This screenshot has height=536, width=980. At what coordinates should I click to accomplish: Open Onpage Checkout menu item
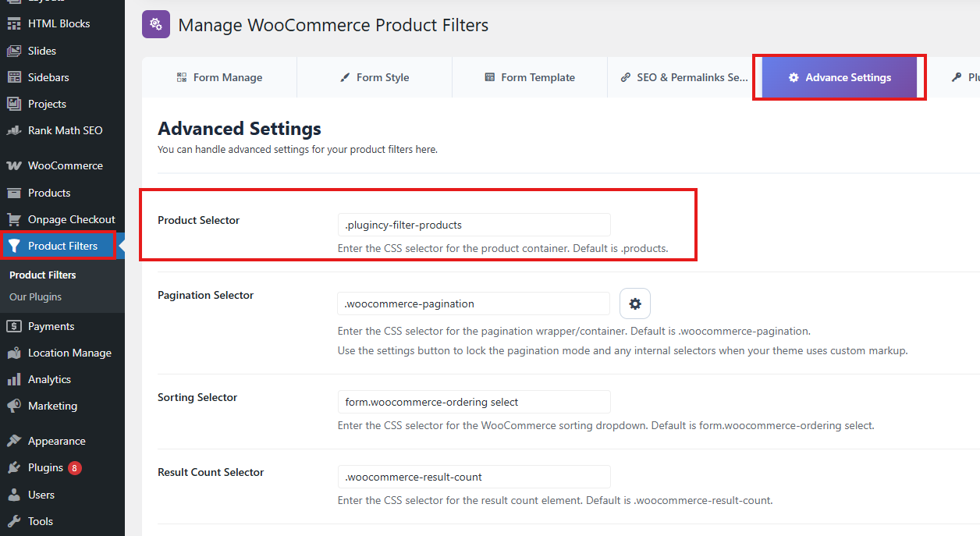coord(62,219)
